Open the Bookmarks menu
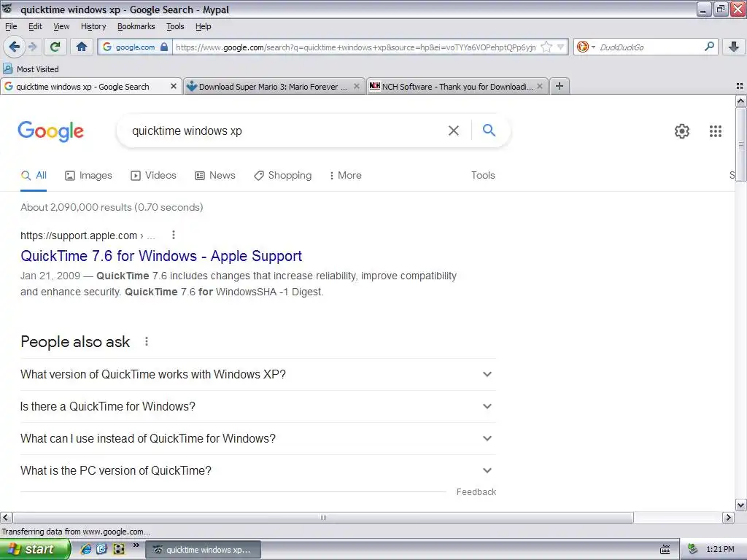The height and width of the screenshot is (560, 747). [136, 26]
